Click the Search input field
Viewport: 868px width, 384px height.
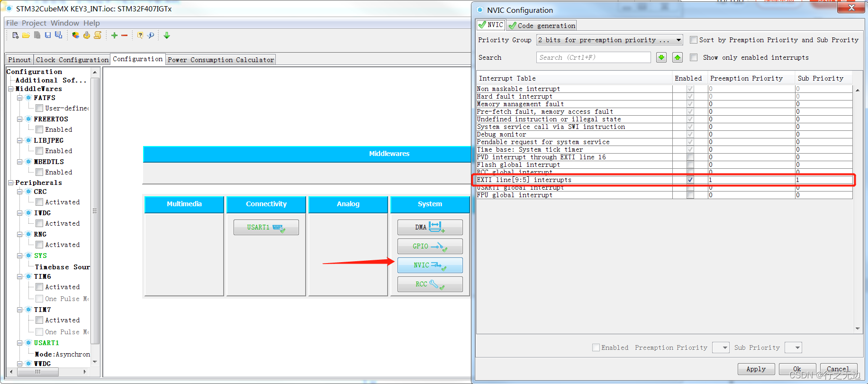coord(594,57)
